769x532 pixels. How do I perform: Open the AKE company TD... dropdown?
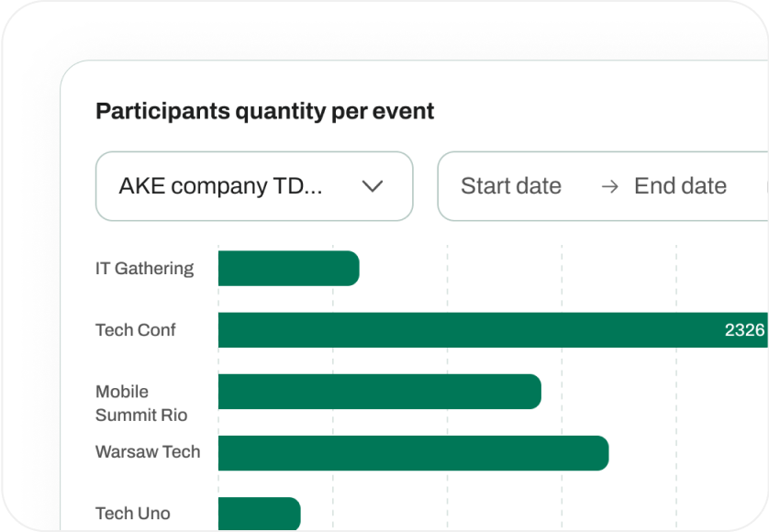coord(254,186)
